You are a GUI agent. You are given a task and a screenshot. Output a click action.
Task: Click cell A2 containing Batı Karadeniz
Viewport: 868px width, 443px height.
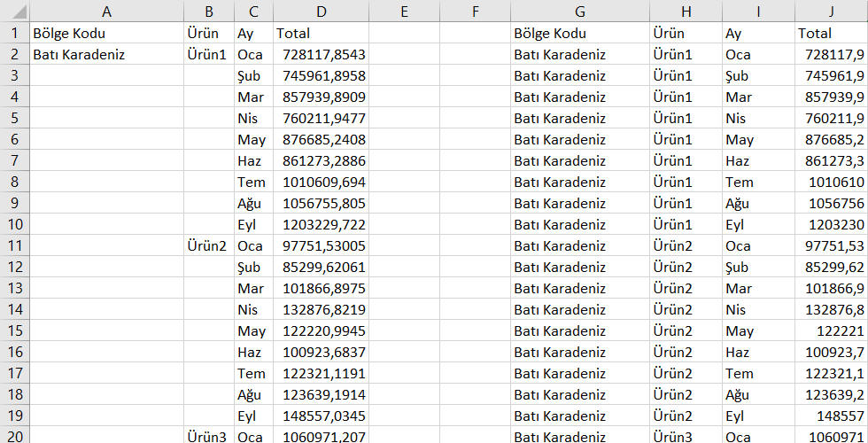click(x=107, y=54)
